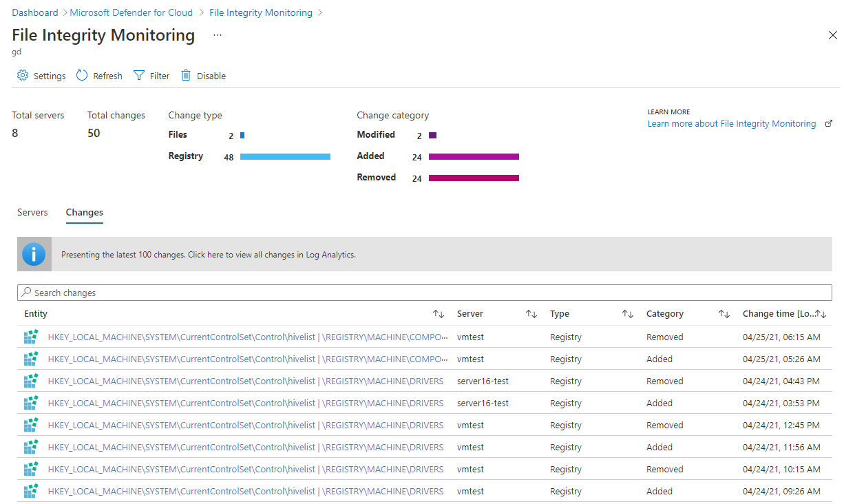Click the blue information icon in banner
The height and width of the screenshot is (504, 844).
pyautogui.click(x=34, y=254)
